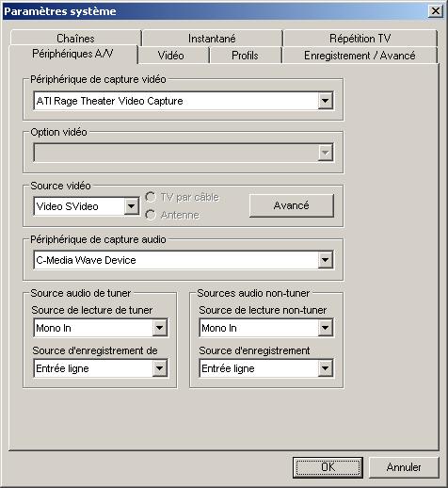Switch to the Profils tab
The width and height of the screenshot is (448, 488).
click(246, 56)
